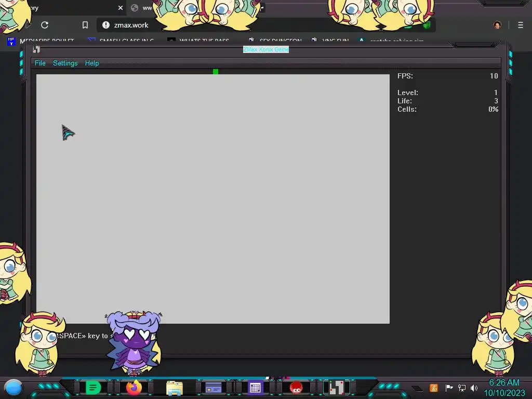Click the Cells value 0%
Screen dimensions: 532x399
click(x=494, y=109)
